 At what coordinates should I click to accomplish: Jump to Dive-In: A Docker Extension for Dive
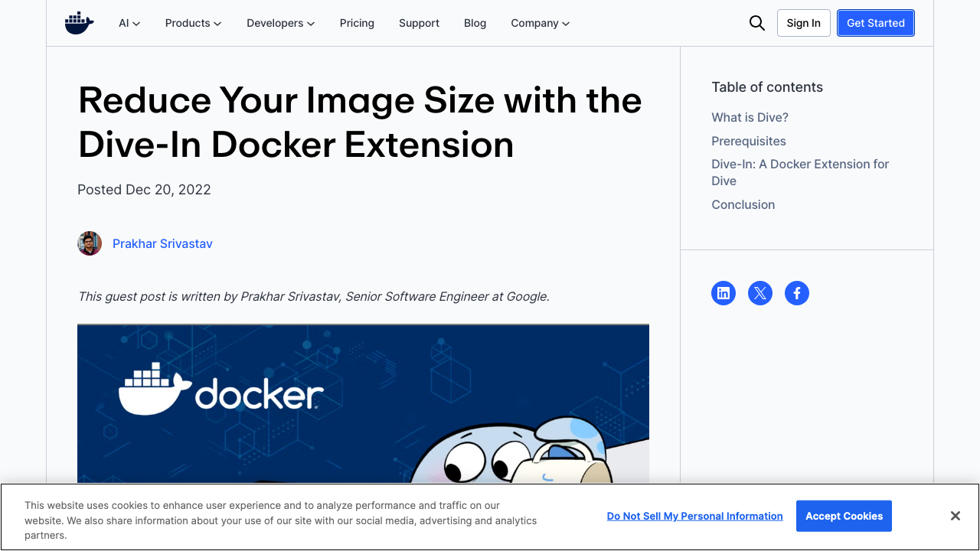tap(800, 172)
